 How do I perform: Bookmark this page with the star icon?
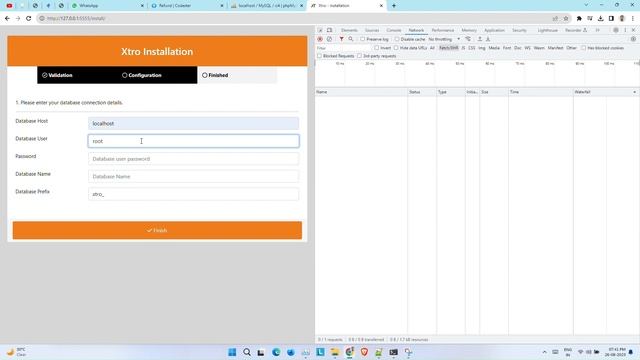tap(566, 18)
